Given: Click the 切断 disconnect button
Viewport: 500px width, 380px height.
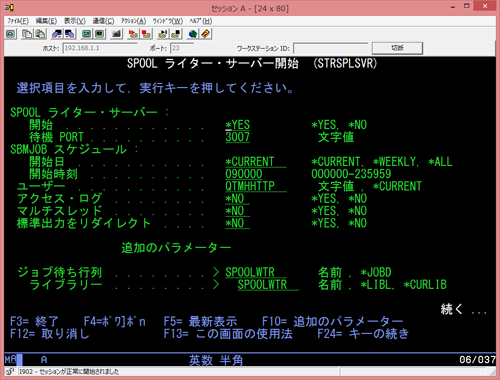Looking at the screenshot, I should 397,48.
